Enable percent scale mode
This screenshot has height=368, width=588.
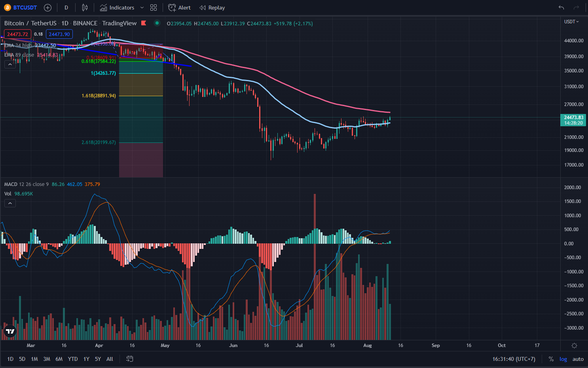pyautogui.click(x=551, y=359)
